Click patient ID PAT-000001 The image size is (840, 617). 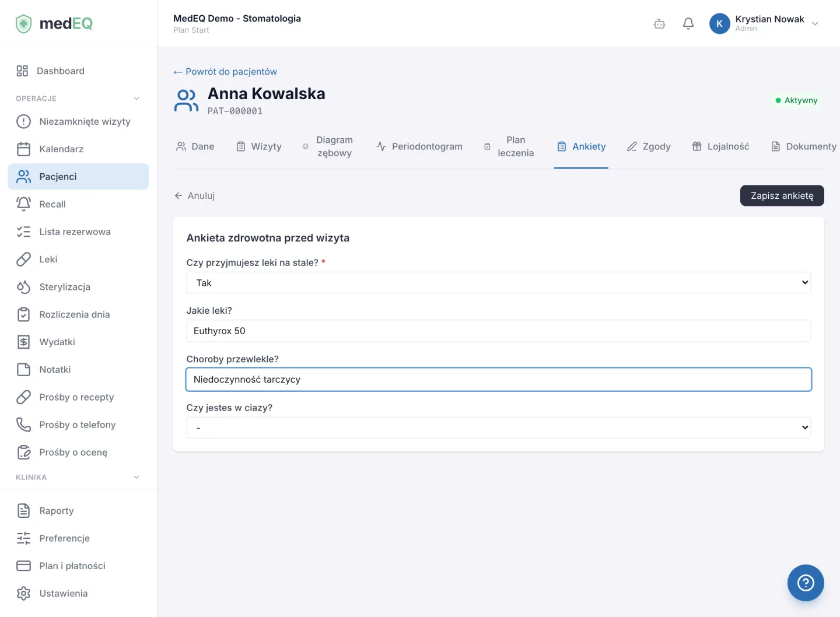click(x=235, y=111)
